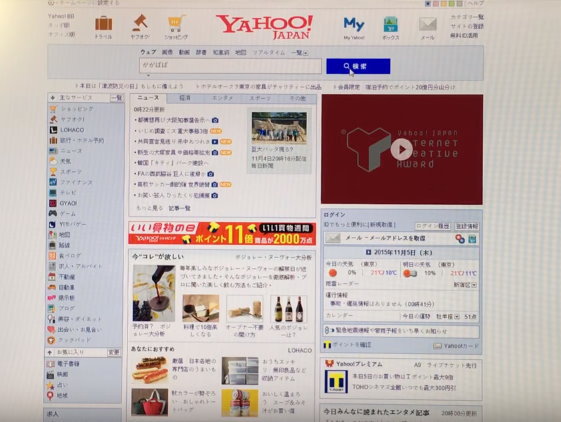Open the ボックス icon in header

coord(390,24)
